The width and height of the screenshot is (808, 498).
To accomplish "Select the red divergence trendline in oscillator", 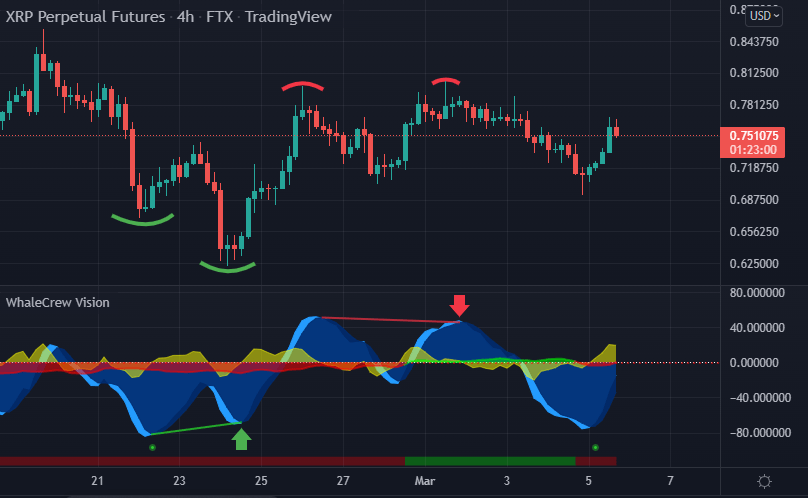I will click(390, 320).
